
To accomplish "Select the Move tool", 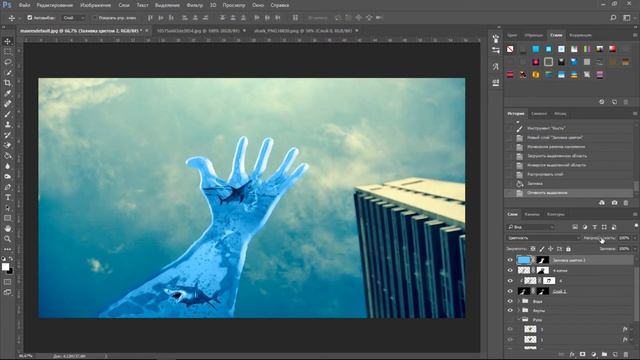I will tap(8, 41).
